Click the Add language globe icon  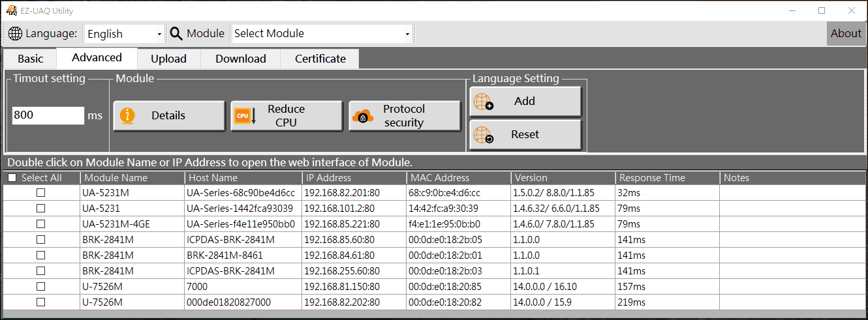tap(484, 102)
